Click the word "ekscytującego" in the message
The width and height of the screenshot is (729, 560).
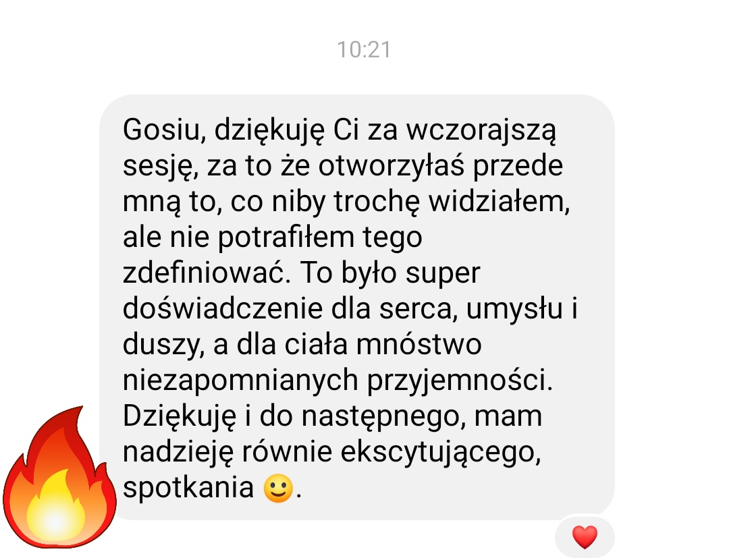click(x=441, y=453)
